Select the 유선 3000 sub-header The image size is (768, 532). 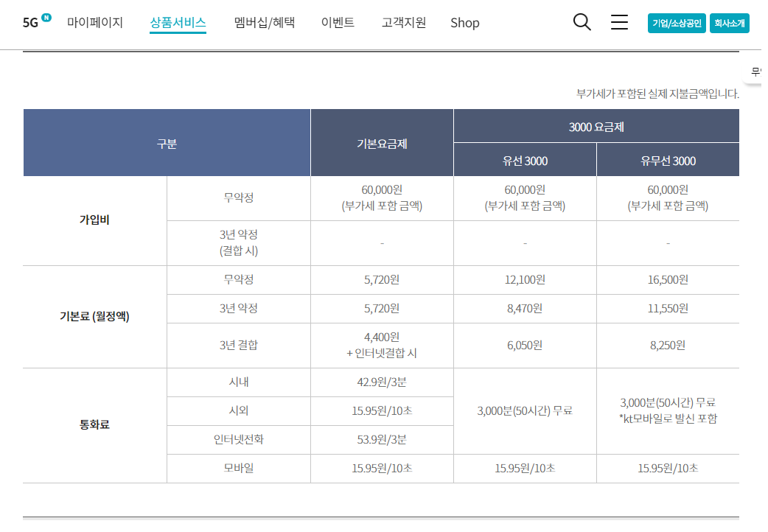pyautogui.click(x=525, y=161)
